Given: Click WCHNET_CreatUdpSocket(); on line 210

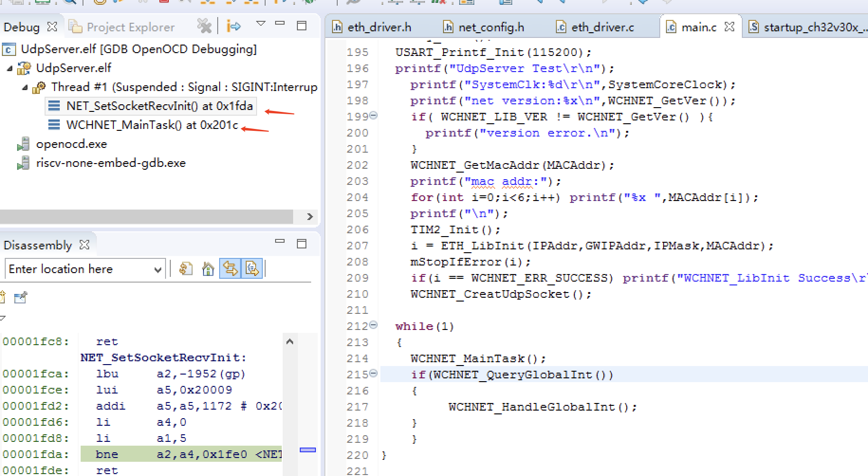Looking at the screenshot, I should pos(501,294).
